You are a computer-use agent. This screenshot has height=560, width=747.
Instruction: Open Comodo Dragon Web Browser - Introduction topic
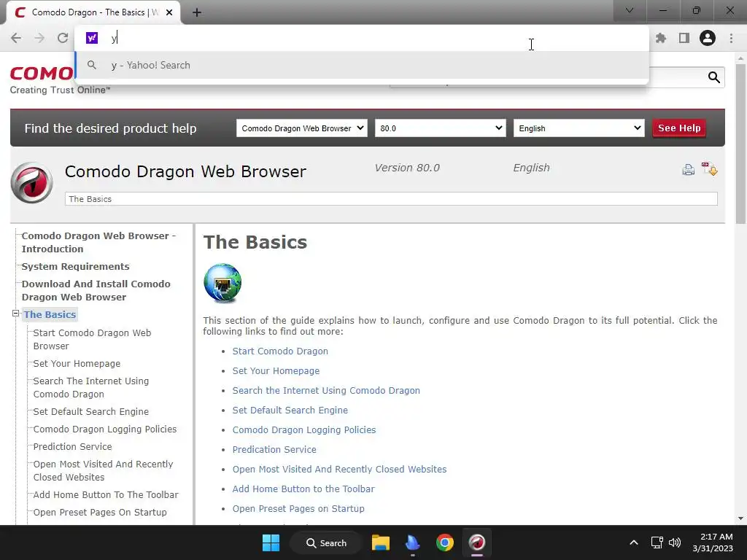click(98, 242)
